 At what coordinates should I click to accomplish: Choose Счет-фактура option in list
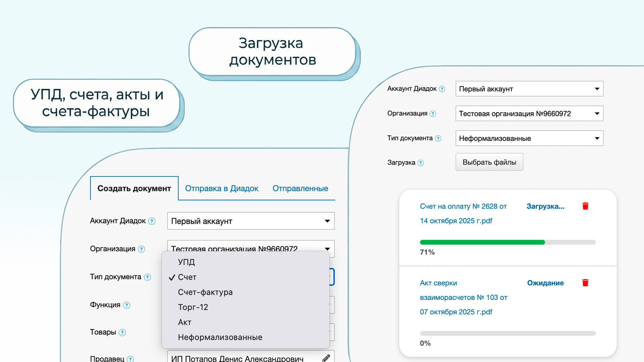[205, 292]
